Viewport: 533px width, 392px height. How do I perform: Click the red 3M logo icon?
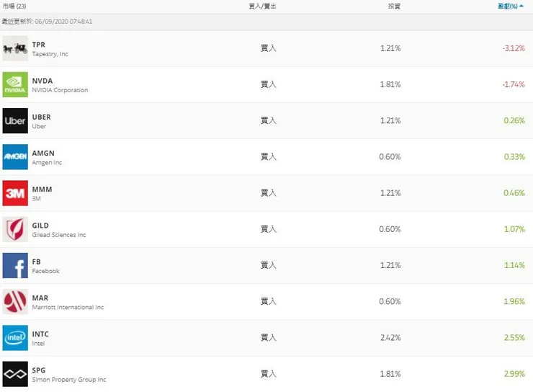15,193
